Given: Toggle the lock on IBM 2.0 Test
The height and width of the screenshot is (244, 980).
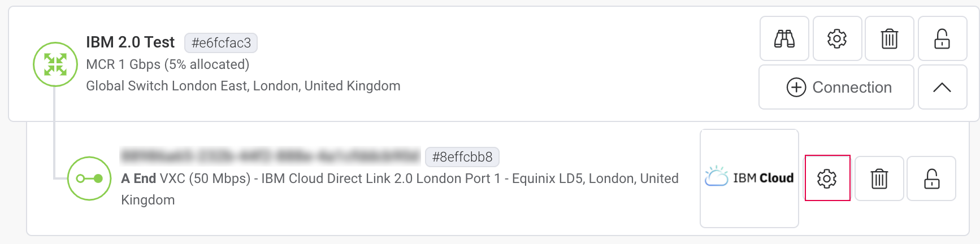Looking at the screenshot, I should [942, 39].
